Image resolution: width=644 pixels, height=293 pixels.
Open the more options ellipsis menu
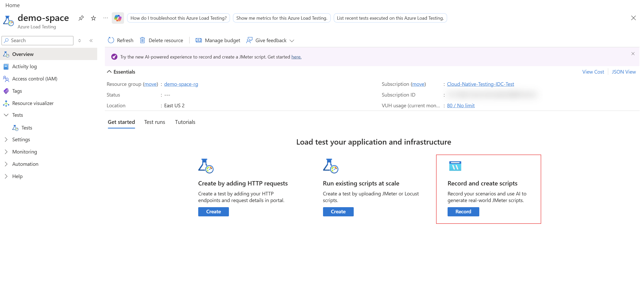[105, 18]
